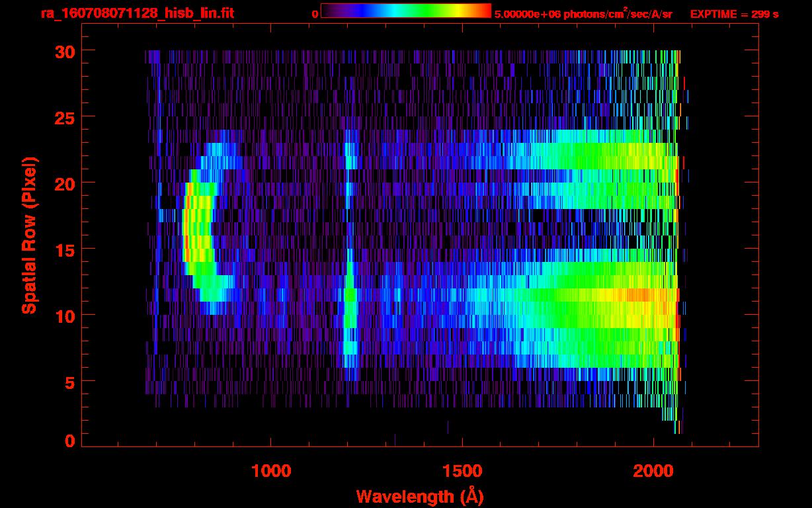Click the y-axis tick label 15

coord(64,249)
